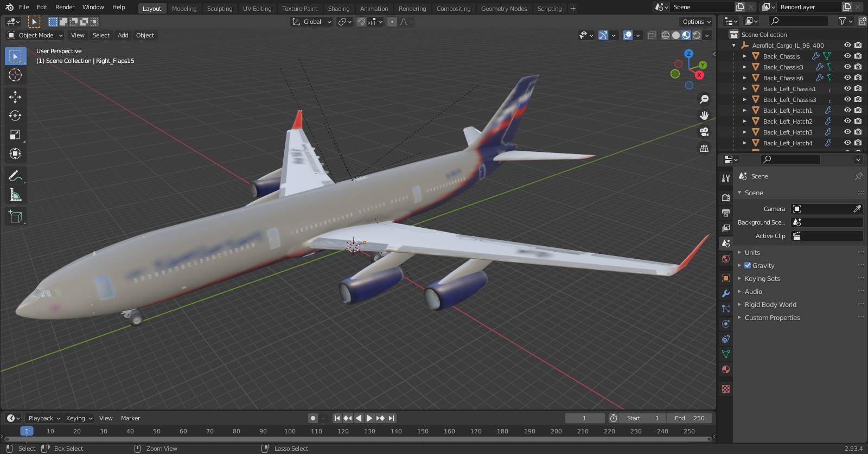Toggle proportional editing button
The image size is (868, 454).
[x=392, y=22]
